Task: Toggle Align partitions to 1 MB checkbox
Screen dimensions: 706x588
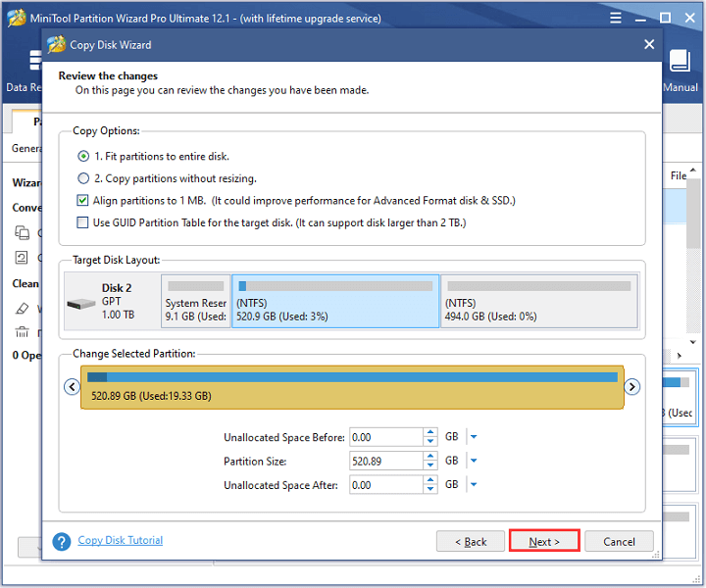Action: click(82, 200)
